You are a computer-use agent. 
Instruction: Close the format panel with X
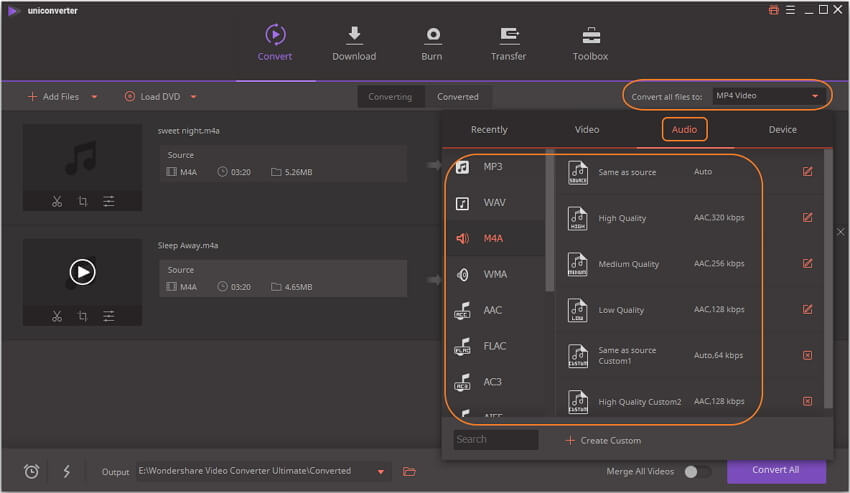pos(840,232)
